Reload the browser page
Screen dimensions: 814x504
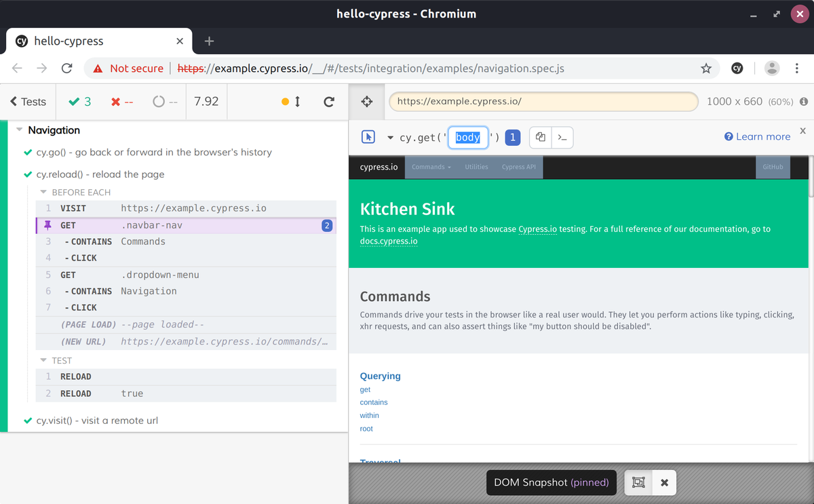pyautogui.click(x=66, y=68)
